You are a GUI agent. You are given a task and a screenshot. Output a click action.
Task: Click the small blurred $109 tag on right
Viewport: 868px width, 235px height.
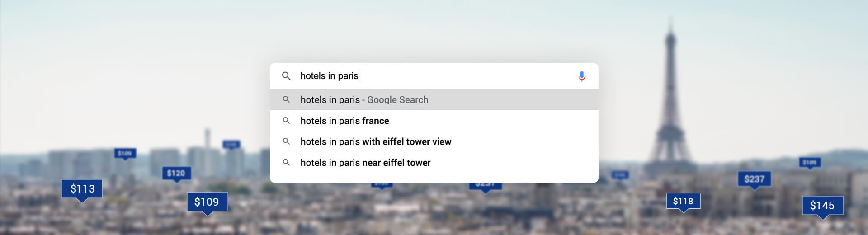pos(809,162)
